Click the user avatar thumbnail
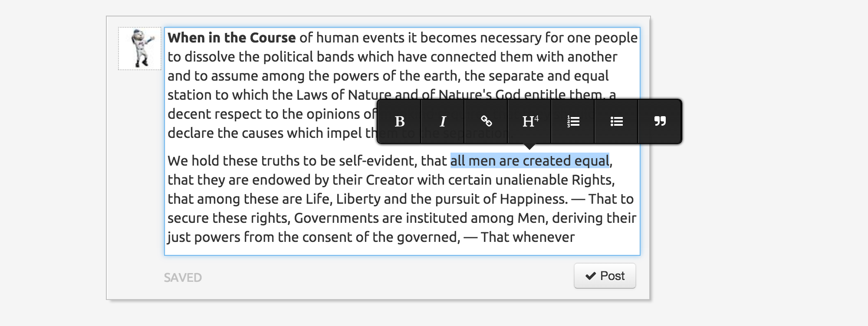 (140, 49)
